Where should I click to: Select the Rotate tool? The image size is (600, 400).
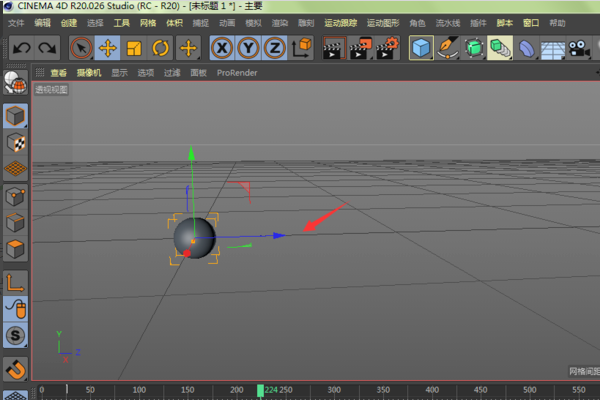click(160, 47)
